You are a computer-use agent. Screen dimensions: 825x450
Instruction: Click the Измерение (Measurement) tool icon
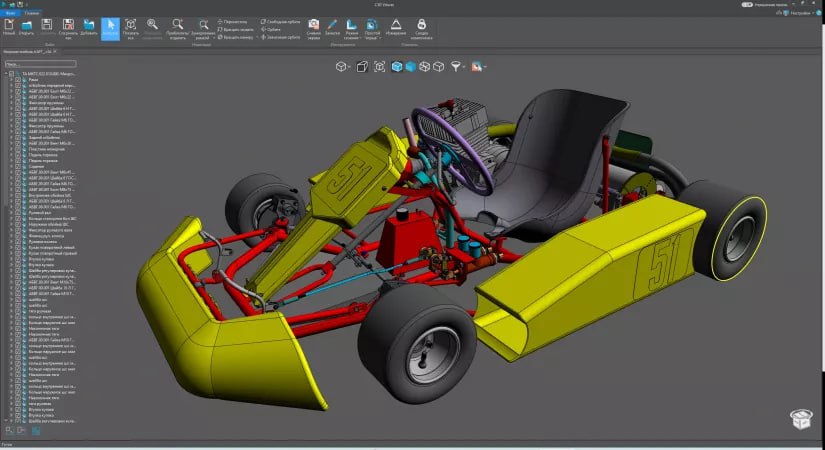tap(396, 25)
